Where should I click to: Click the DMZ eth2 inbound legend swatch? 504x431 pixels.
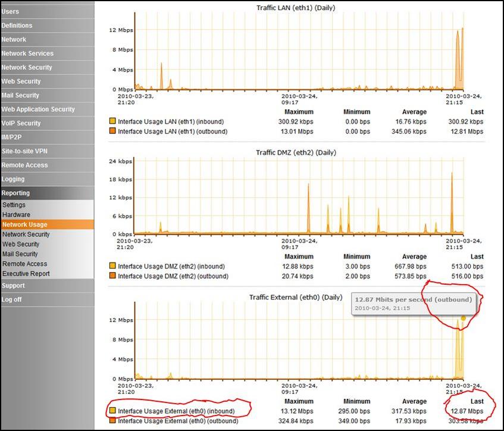pyautogui.click(x=112, y=266)
